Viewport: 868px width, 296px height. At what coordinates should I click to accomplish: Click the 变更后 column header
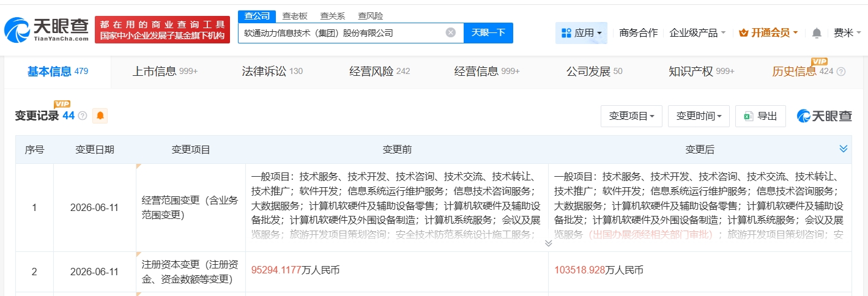tap(700, 149)
